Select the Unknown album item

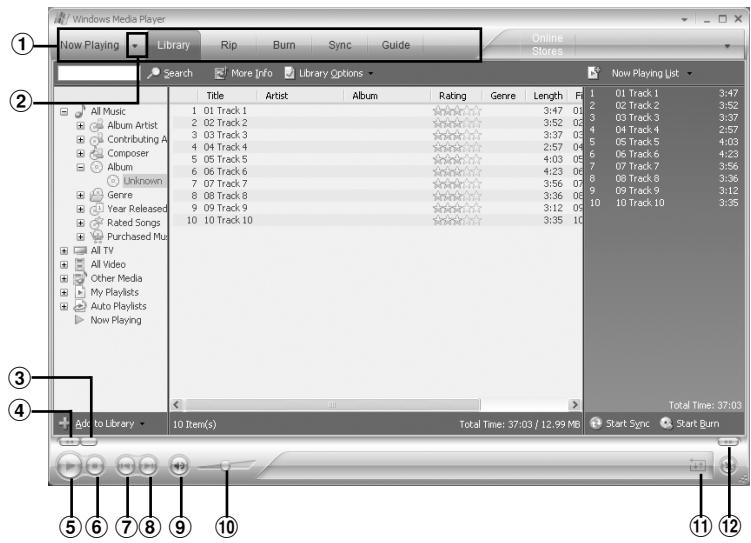tap(143, 181)
